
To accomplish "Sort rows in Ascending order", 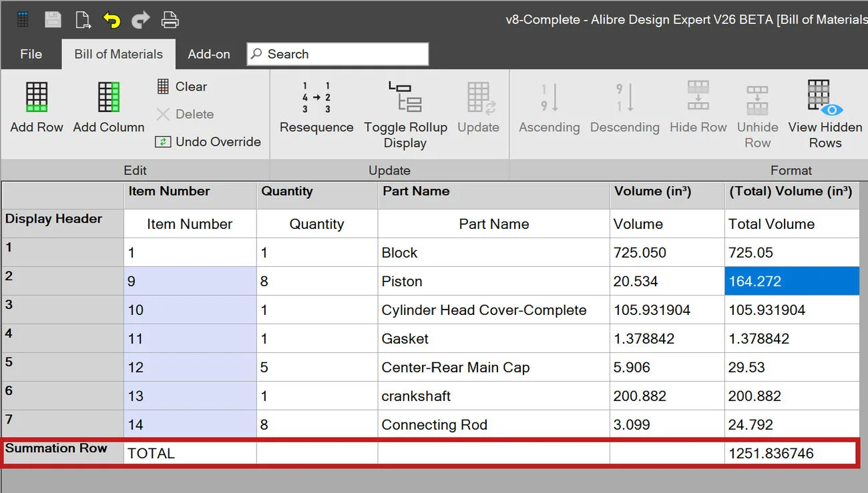I will coord(550,107).
